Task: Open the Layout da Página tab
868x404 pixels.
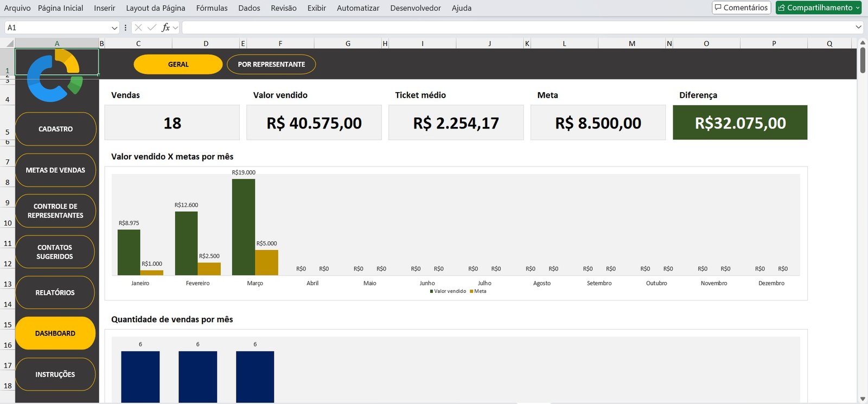Action: pyautogui.click(x=155, y=8)
